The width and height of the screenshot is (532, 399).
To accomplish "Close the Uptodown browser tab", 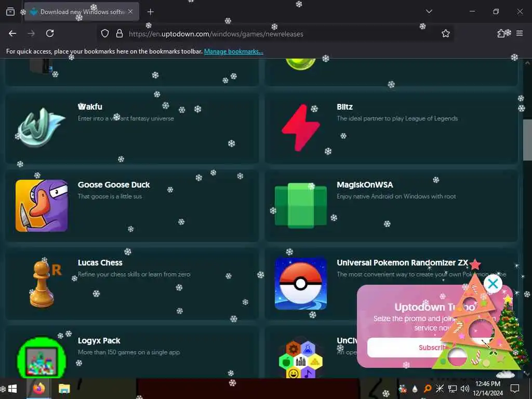I will coord(130,11).
